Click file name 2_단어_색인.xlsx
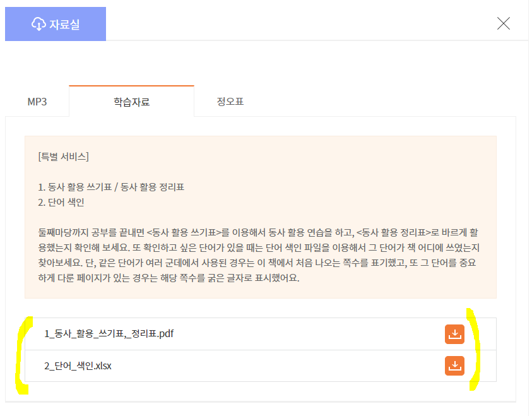Screen dimensions: 532x416 tap(78, 365)
